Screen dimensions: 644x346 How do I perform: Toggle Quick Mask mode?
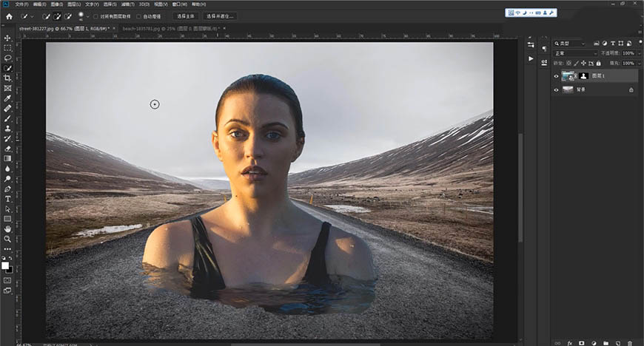pos(7,280)
